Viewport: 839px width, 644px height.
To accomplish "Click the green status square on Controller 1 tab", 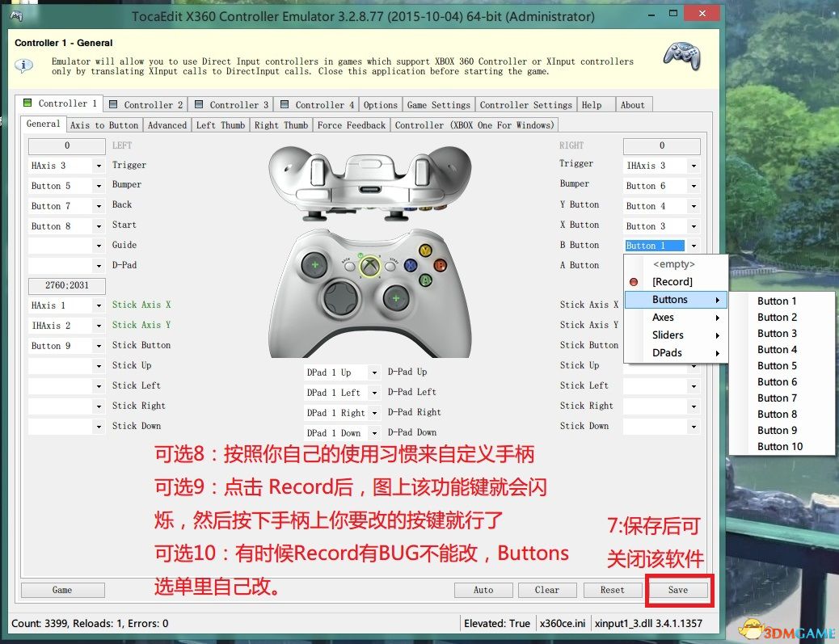I will (x=27, y=103).
